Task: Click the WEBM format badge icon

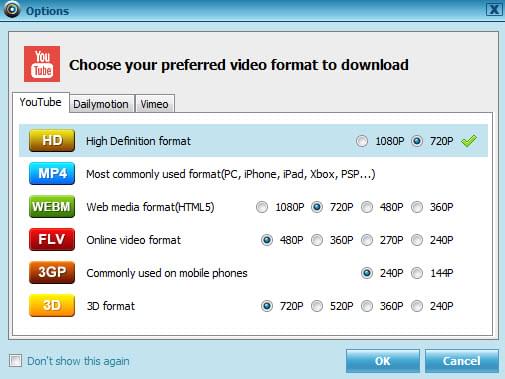Action: tap(52, 207)
